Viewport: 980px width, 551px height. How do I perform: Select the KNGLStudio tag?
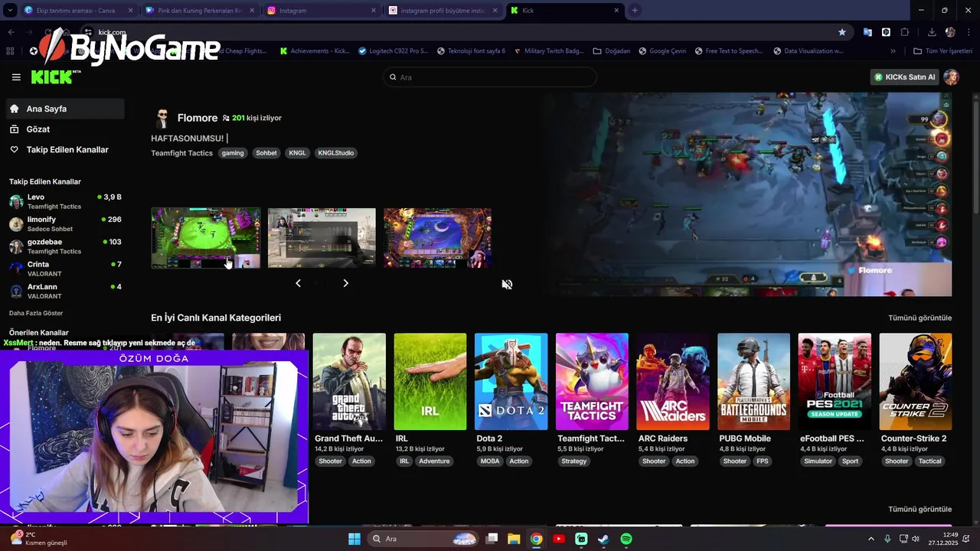tap(336, 153)
